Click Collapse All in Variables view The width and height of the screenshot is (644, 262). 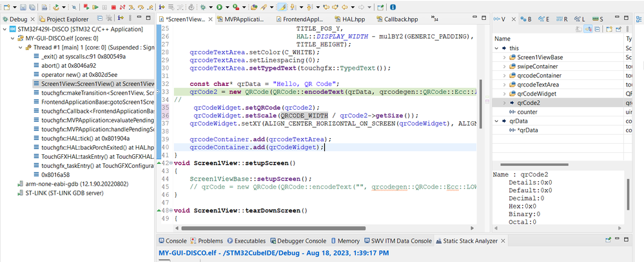597,29
